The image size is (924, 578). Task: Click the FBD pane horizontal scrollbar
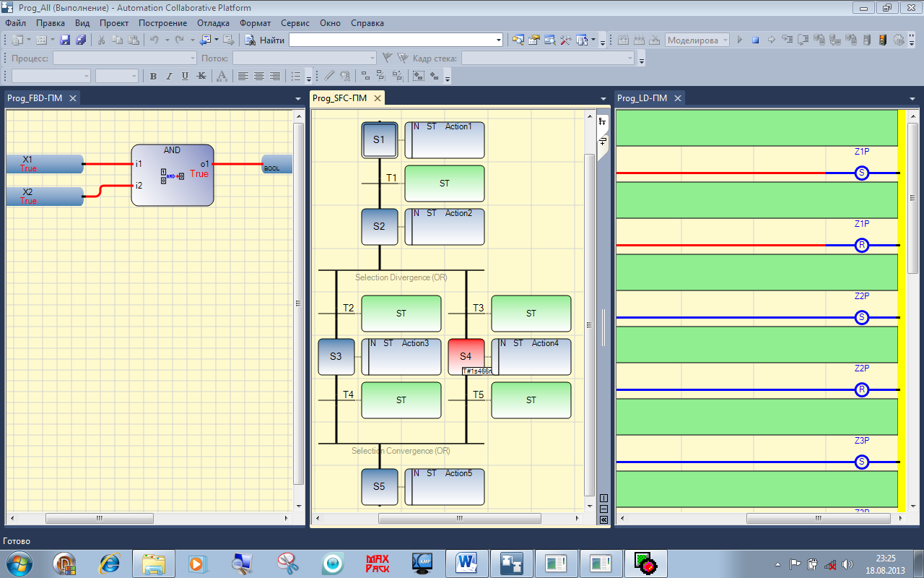pos(150,519)
